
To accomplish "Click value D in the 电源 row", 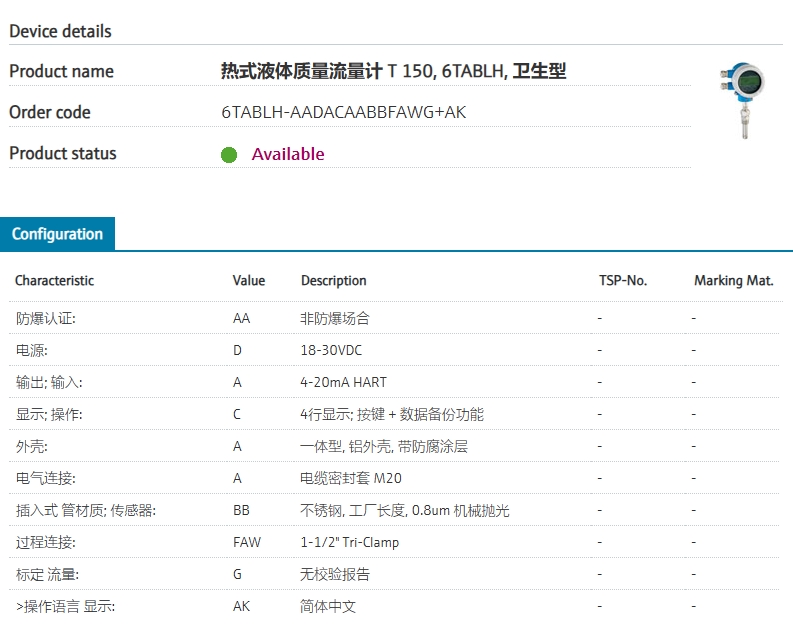I will point(237,350).
